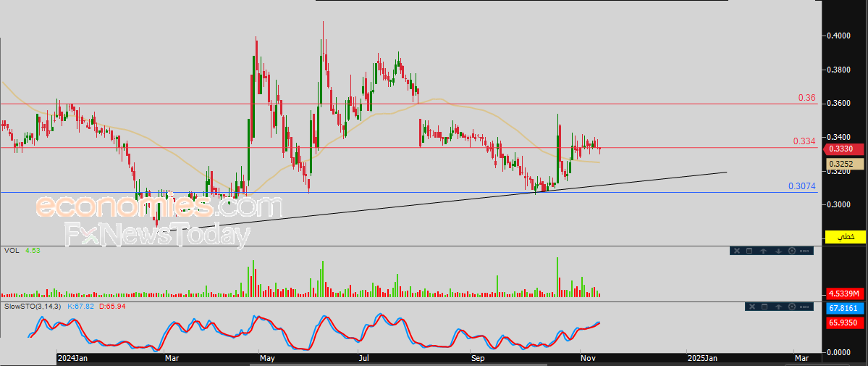Click the 2025Jan date on time axis

pyautogui.click(x=701, y=358)
